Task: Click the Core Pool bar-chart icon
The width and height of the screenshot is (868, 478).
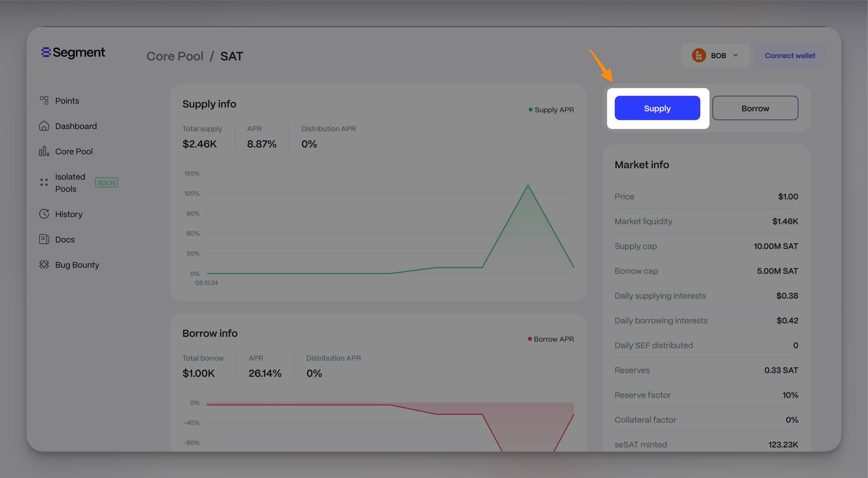Action: click(x=44, y=151)
